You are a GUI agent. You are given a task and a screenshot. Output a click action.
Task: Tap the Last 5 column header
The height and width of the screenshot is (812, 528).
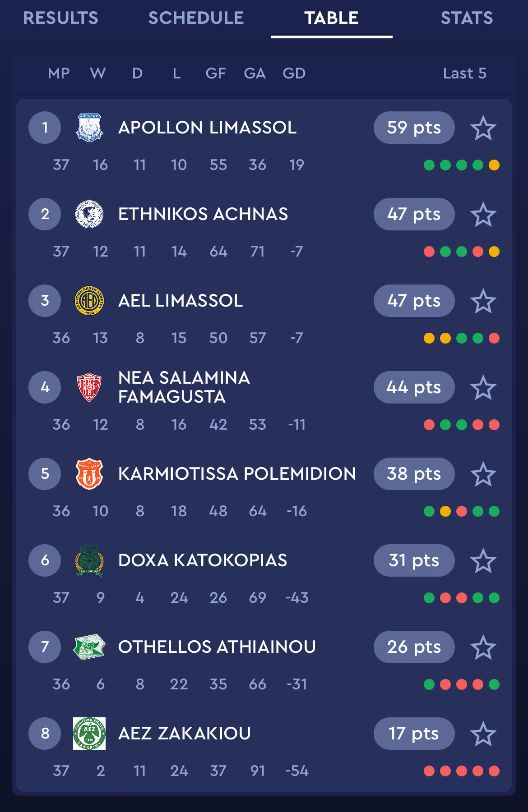coord(465,73)
